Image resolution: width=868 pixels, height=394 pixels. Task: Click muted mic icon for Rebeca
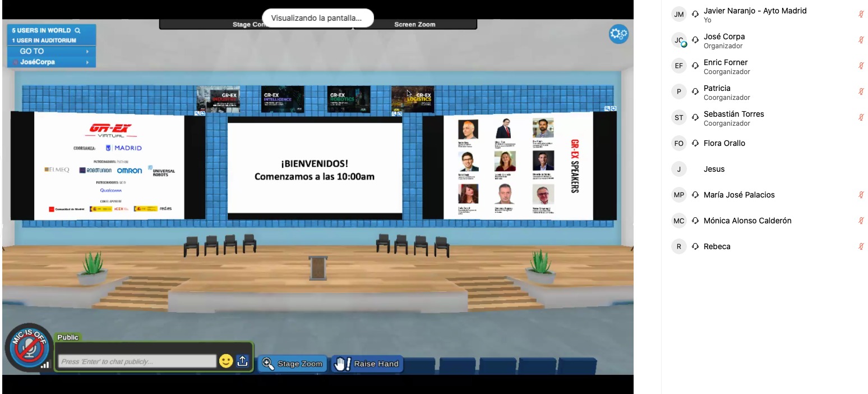coord(861,246)
